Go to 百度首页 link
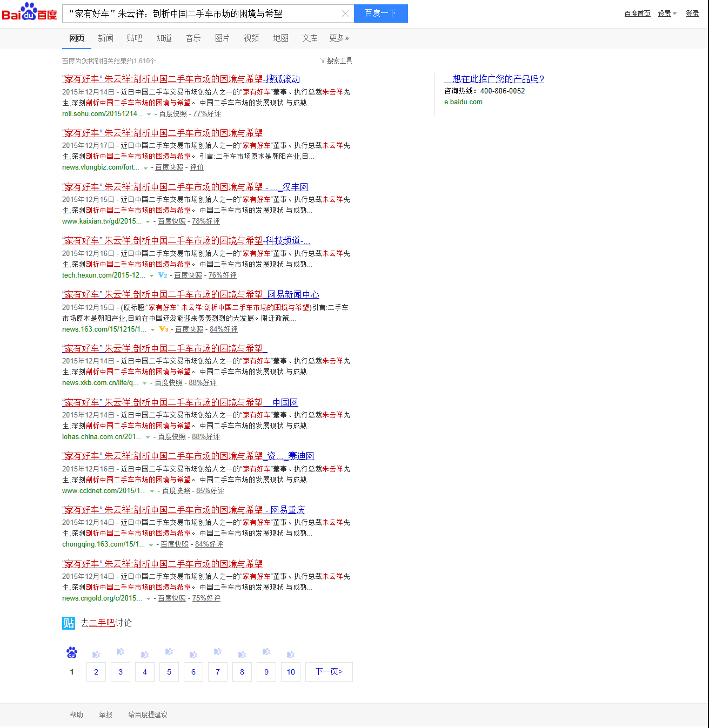 [x=637, y=14]
